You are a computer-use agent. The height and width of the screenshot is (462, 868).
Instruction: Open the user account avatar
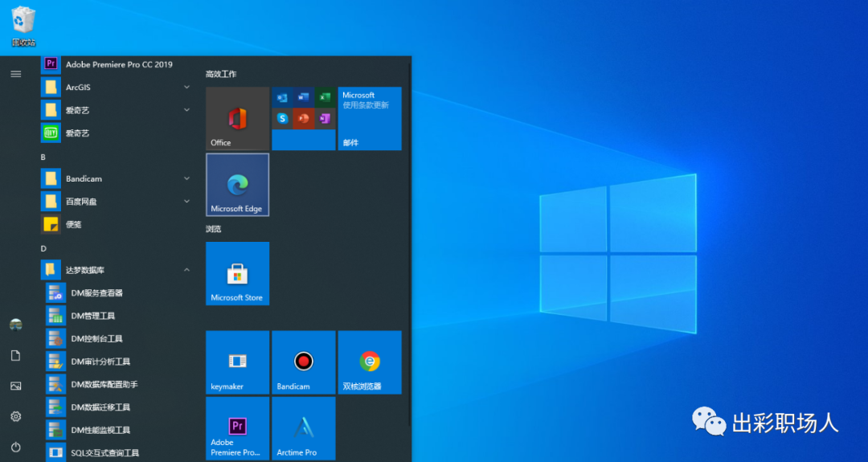coord(15,325)
